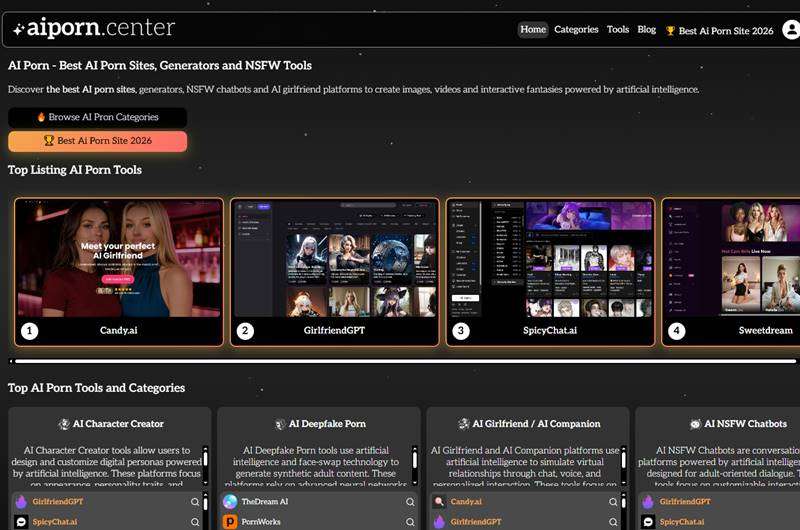Click the PornWorks orange P icon
This screenshot has width=800, height=530.
(230, 522)
